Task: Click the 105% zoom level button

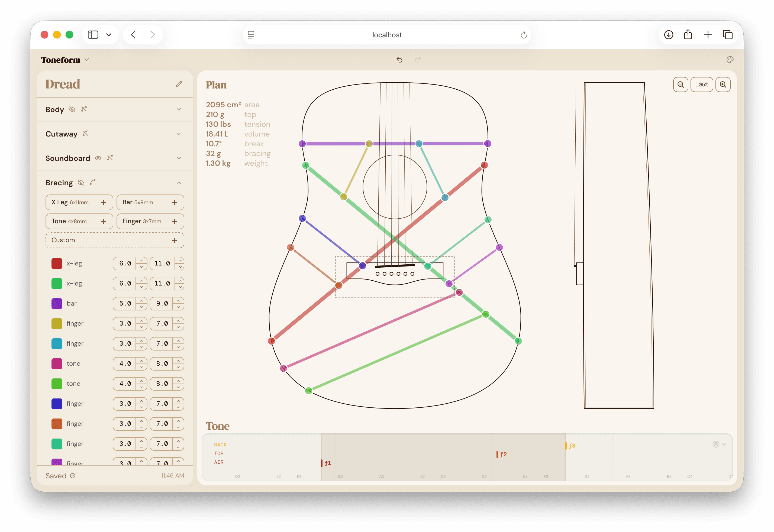Action: coord(702,84)
